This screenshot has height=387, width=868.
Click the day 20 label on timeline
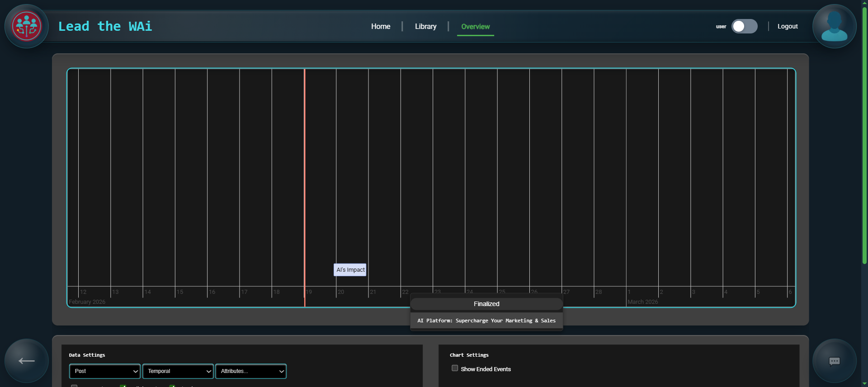click(x=341, y=292)
